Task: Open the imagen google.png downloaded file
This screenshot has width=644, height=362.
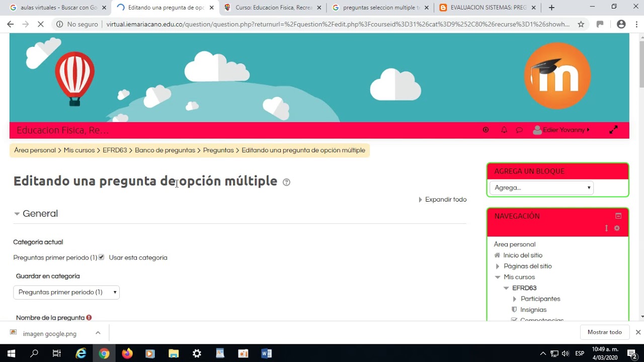Action: point(49,333)
